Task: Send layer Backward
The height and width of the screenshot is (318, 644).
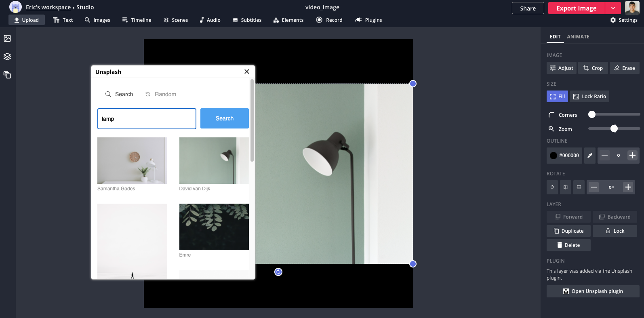Action: point(615,217)
